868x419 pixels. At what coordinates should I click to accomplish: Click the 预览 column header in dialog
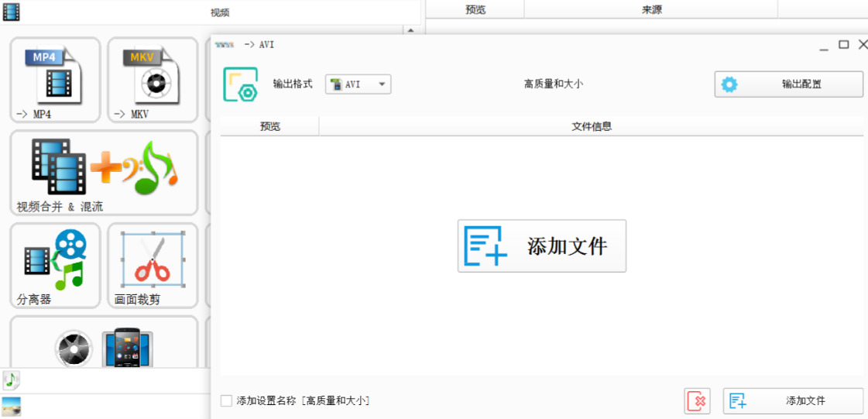coord(270,127)
